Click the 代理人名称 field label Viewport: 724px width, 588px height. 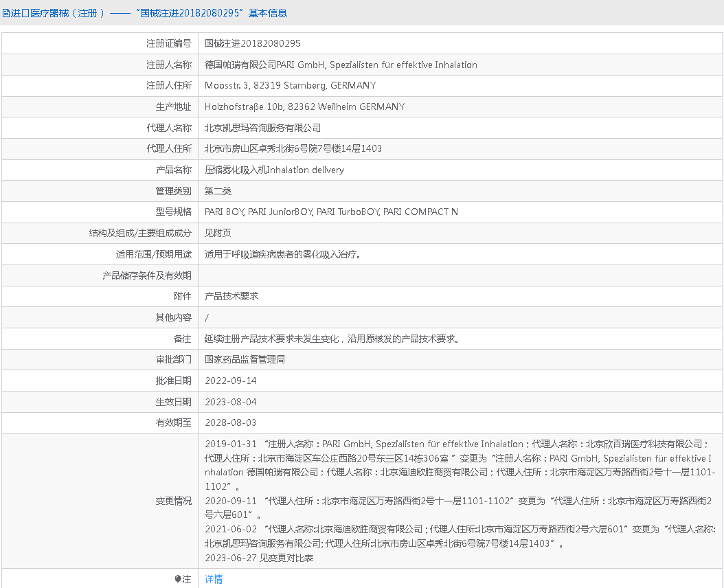[169, 128]
